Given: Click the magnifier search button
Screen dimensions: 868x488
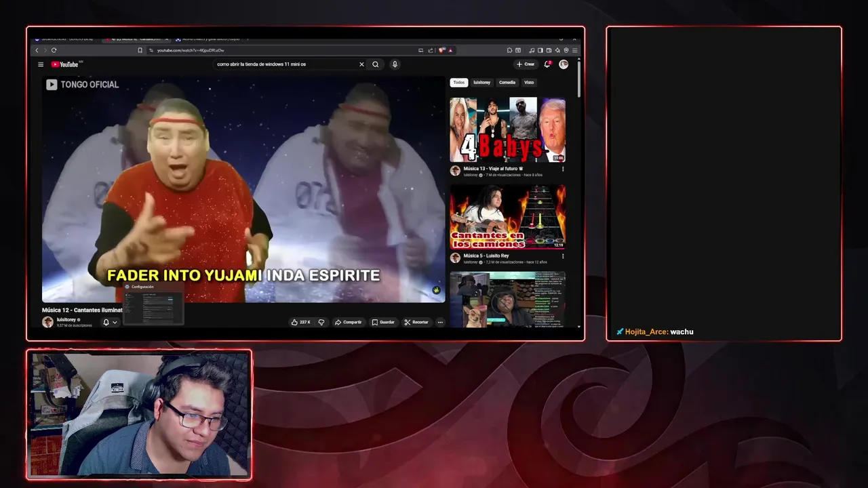Looking at the screenshot, I should tap(376, 64).
